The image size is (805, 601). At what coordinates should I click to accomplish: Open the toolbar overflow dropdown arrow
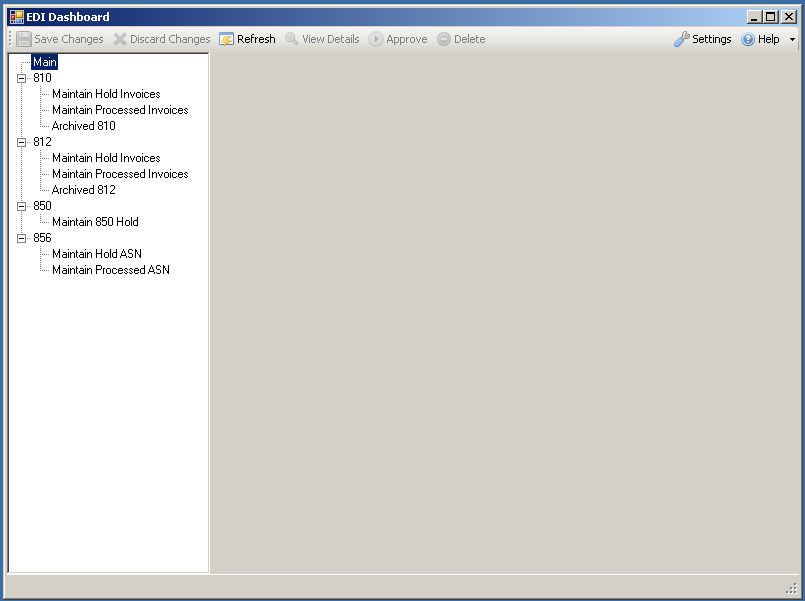click(x=793, y=40)
